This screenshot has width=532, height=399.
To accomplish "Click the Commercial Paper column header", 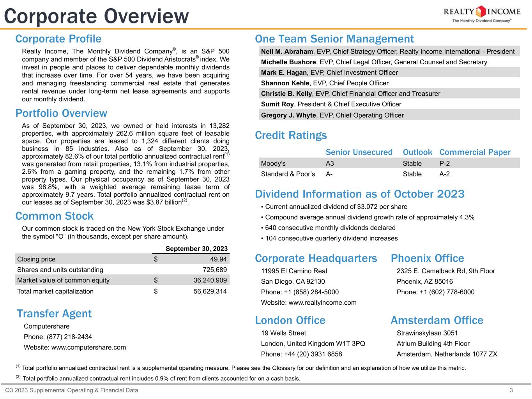I will 475,152.
